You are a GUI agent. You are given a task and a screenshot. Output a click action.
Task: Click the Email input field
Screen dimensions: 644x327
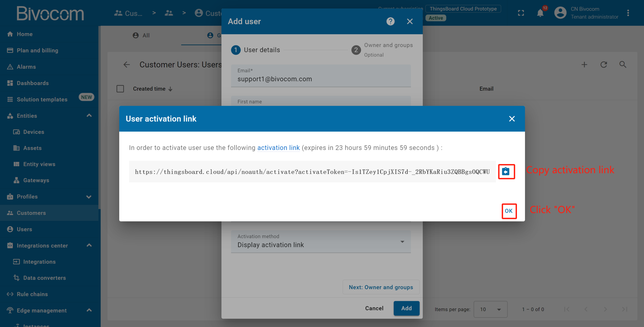click(x=321, y=79)
